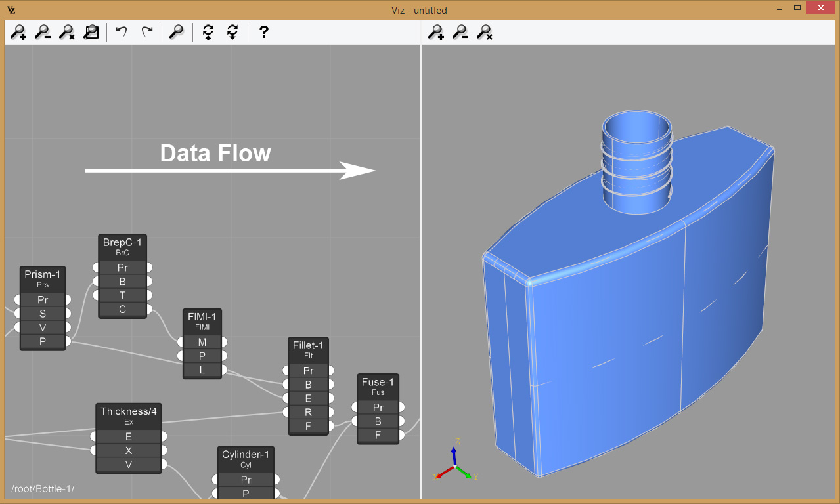Reset zoom in the 3D viewport toolbar
Screen dimensions: 840x504
[x=485, y=32]
